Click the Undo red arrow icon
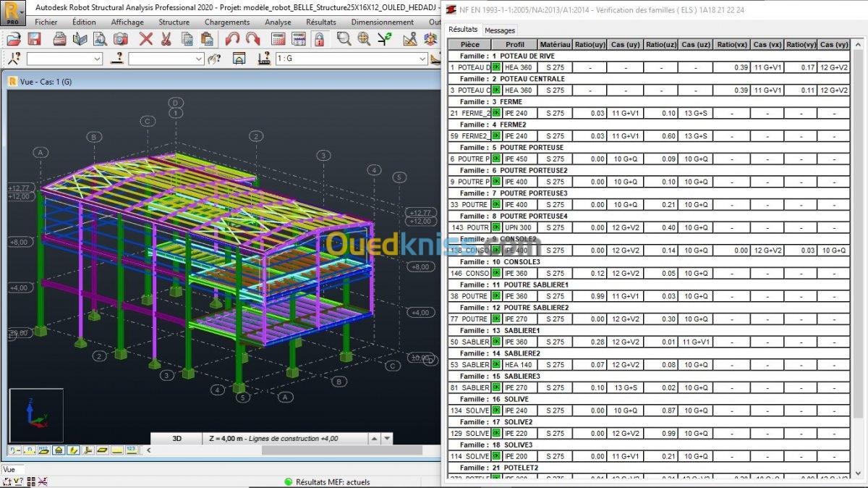 point(232,38)
